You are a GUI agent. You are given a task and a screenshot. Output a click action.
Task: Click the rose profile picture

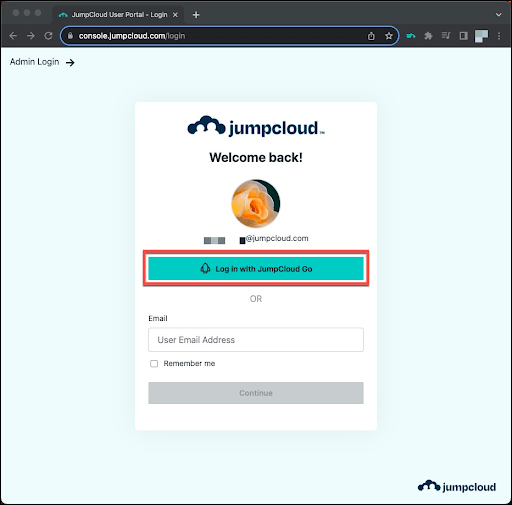[x=256, y=203]
